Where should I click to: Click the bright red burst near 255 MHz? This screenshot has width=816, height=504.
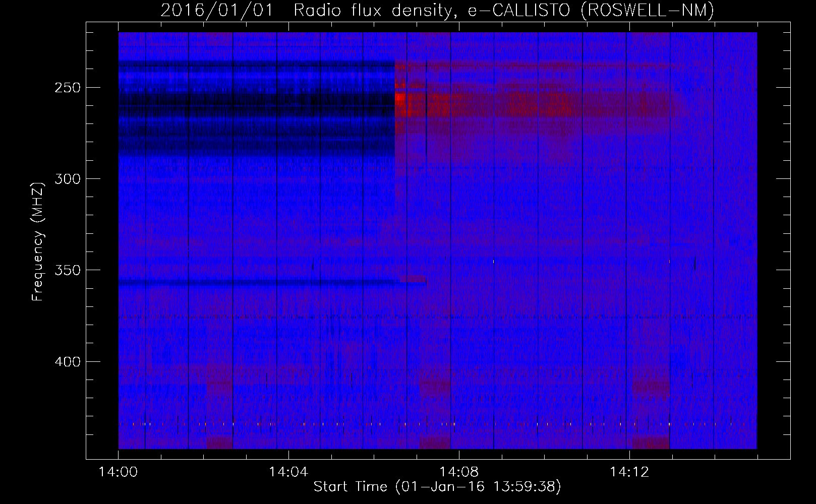point(400,98)
